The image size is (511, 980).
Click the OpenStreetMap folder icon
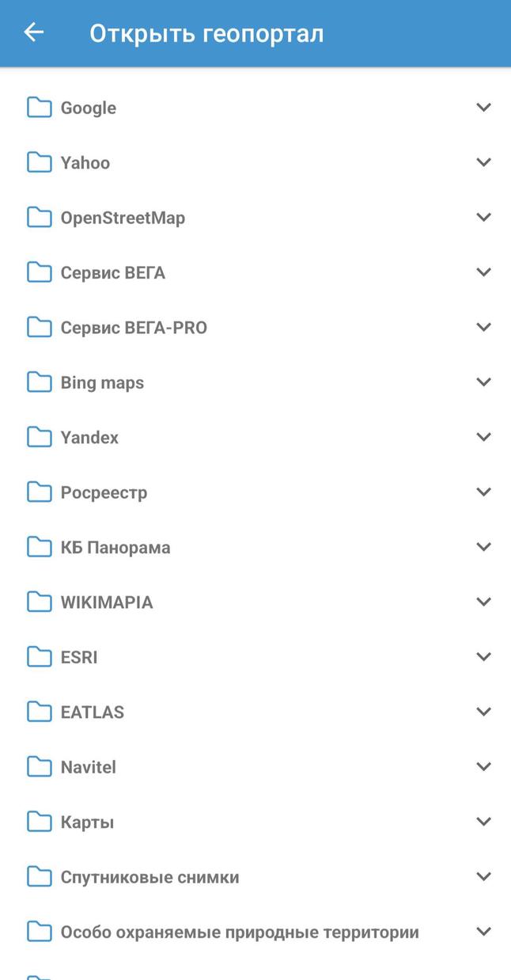coord(39,217)
